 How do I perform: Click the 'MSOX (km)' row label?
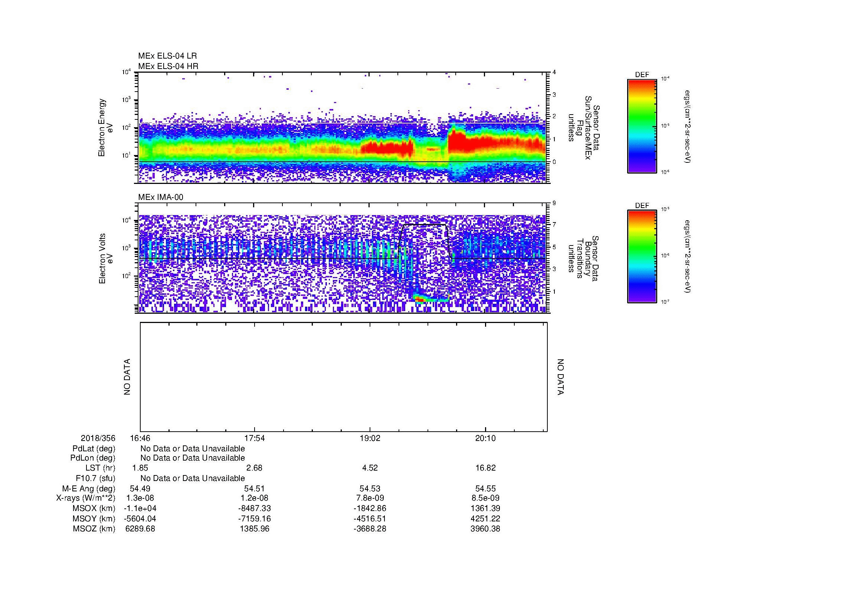[x=94, y=508]
